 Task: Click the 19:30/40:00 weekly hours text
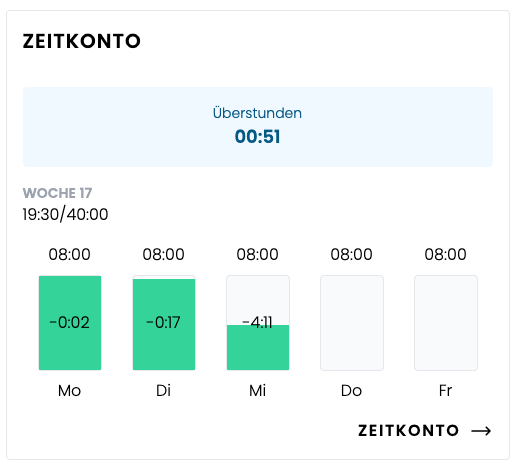65,214
